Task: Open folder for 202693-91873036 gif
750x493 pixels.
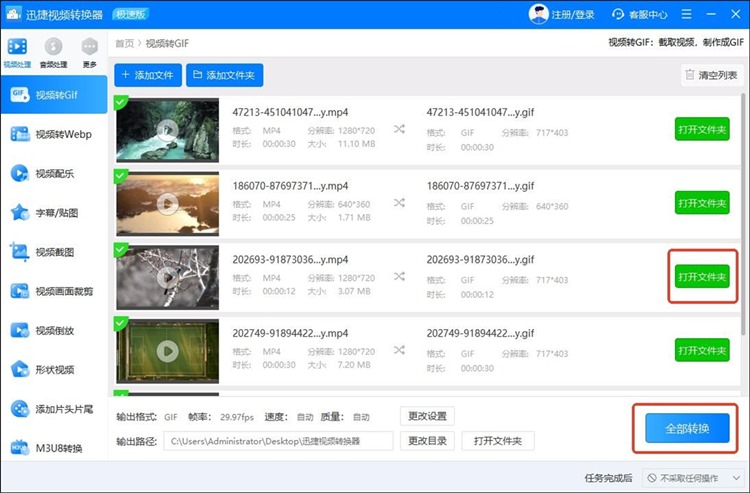Action: point(702,276)
